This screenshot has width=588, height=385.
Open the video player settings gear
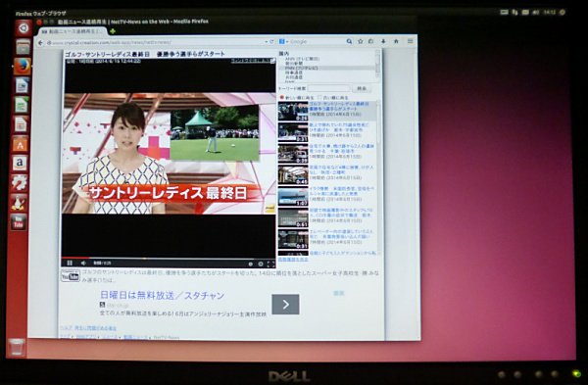(261, 264)
